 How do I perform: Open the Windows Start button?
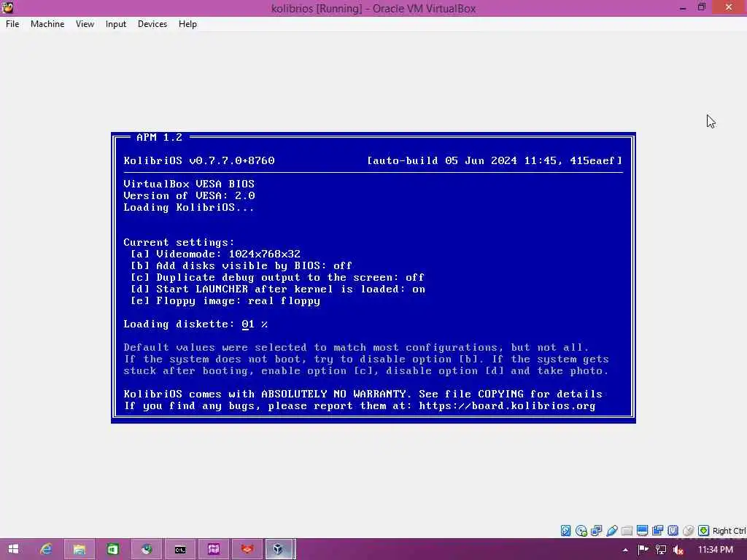(13, 550)
